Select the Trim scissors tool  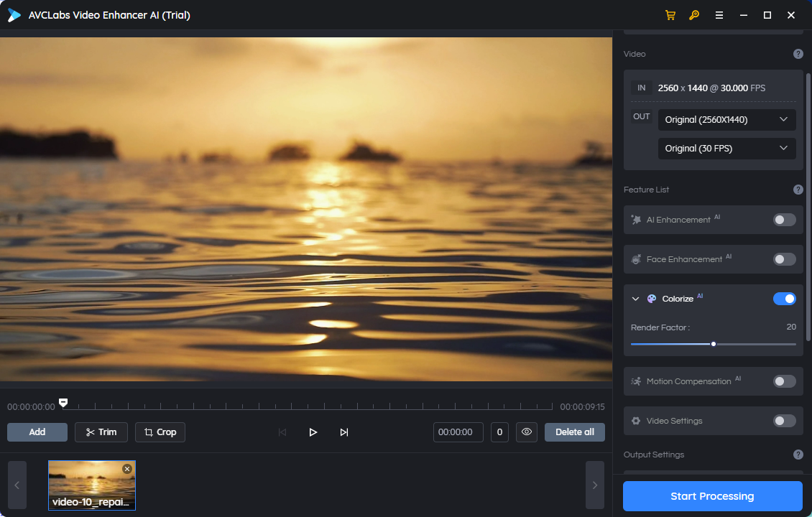click(101, 432)
